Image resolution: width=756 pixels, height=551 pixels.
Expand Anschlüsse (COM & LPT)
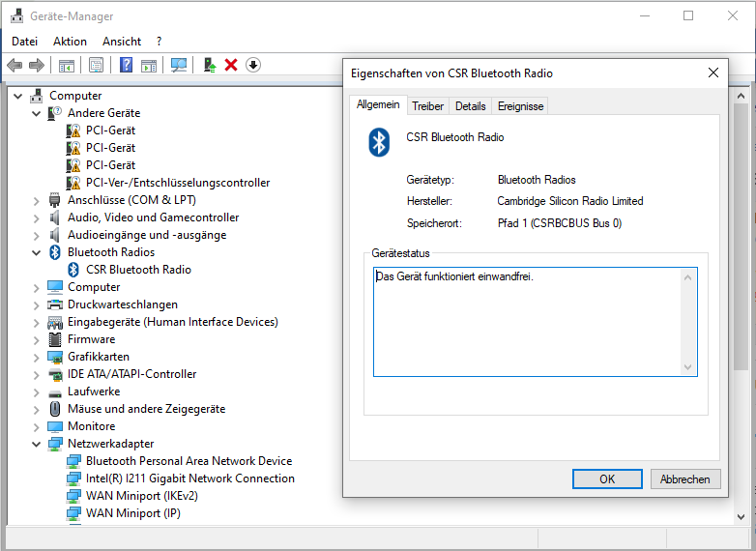36,200
